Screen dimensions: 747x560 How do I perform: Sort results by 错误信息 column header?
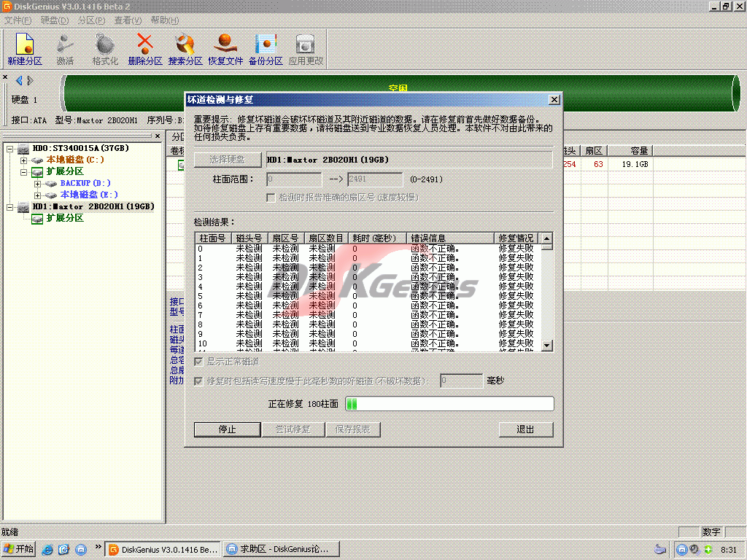[450, 238]
